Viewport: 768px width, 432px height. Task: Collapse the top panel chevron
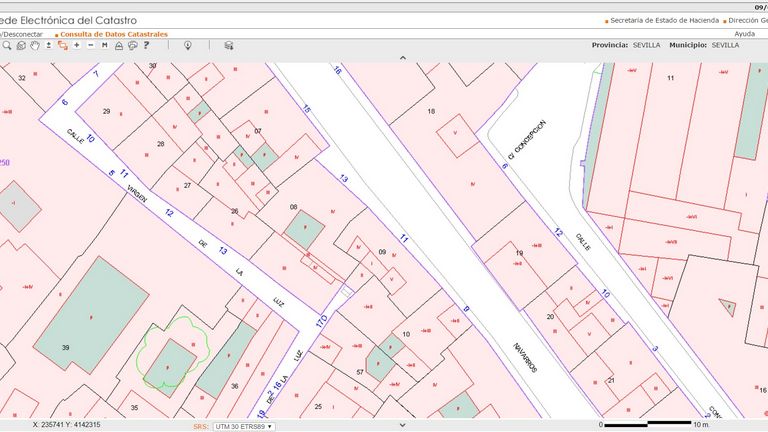point(402,58)
